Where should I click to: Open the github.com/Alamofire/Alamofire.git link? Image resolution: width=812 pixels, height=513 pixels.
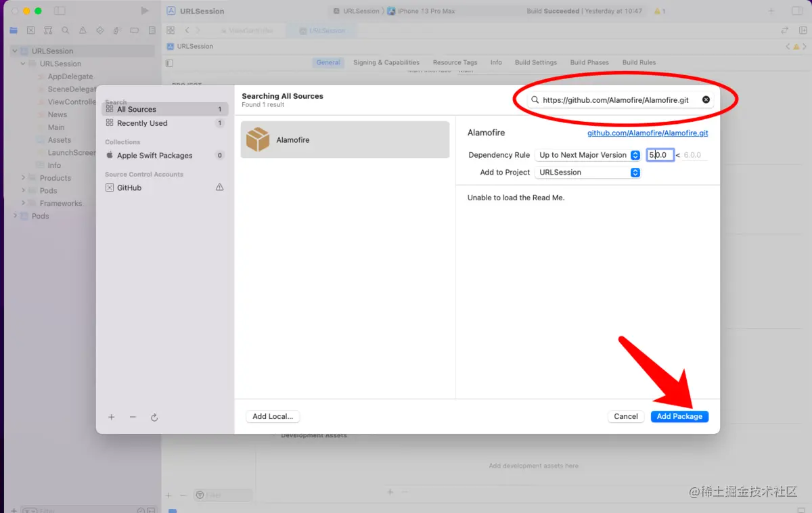[x=648, y=133]
